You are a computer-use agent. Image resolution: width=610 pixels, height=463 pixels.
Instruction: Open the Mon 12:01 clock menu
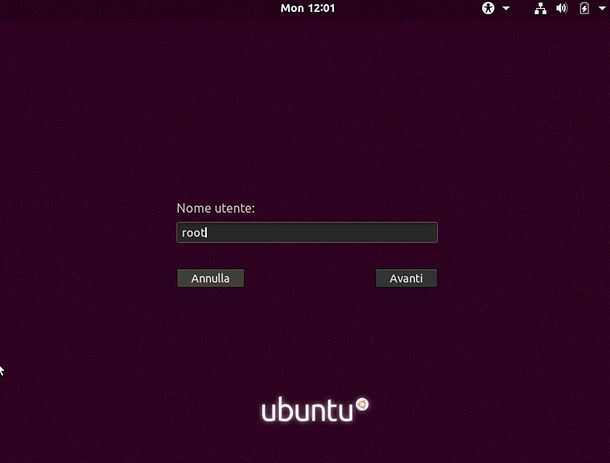(307, 8)
